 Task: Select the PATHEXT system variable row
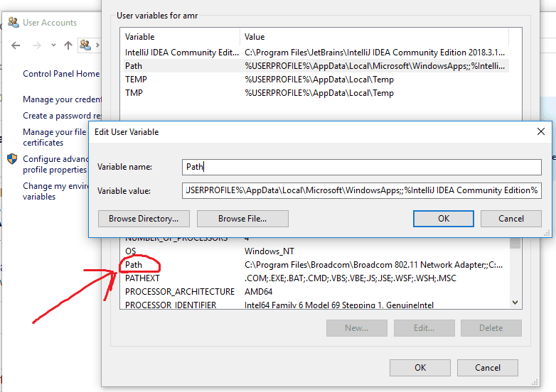coord(316,278)
